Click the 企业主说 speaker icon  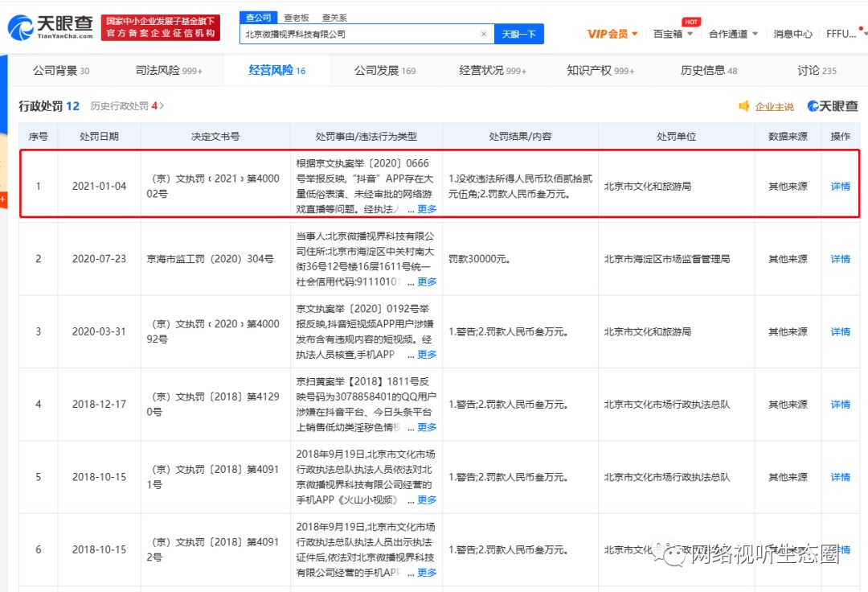tap(744, 106)
